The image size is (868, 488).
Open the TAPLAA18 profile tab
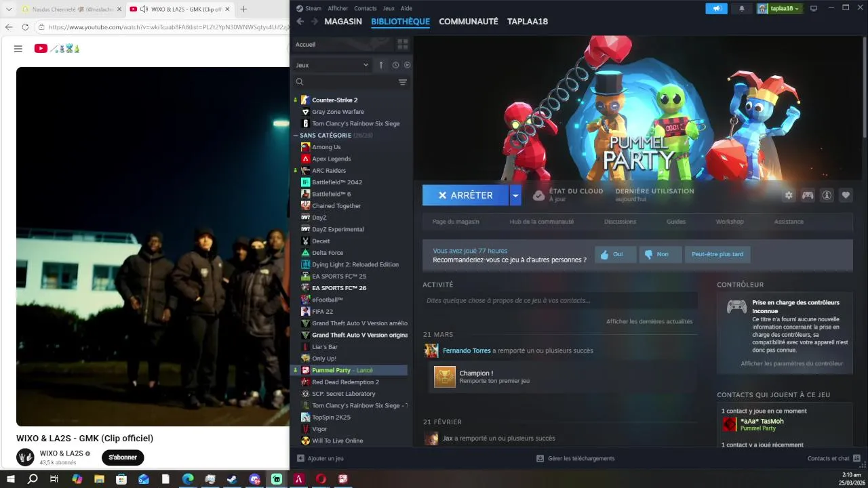pos(528,22)
